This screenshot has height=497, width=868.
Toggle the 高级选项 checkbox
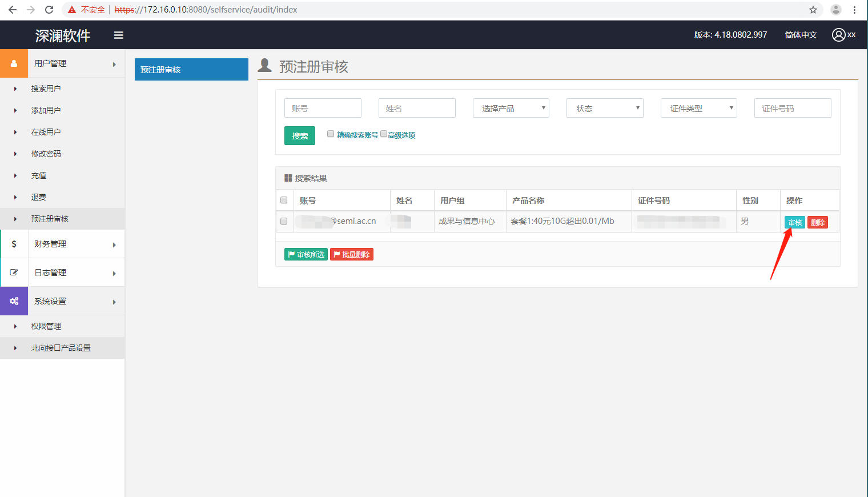(384, 134)
